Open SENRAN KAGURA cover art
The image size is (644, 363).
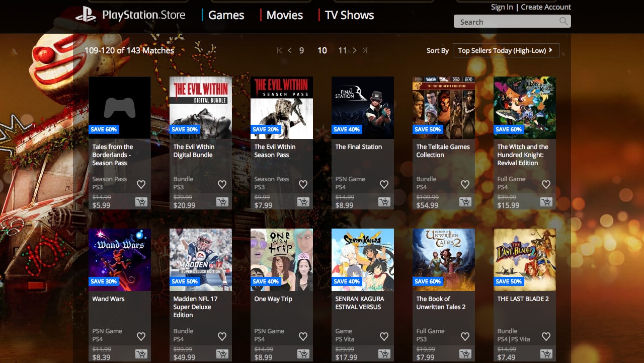(x=363, y=260)
